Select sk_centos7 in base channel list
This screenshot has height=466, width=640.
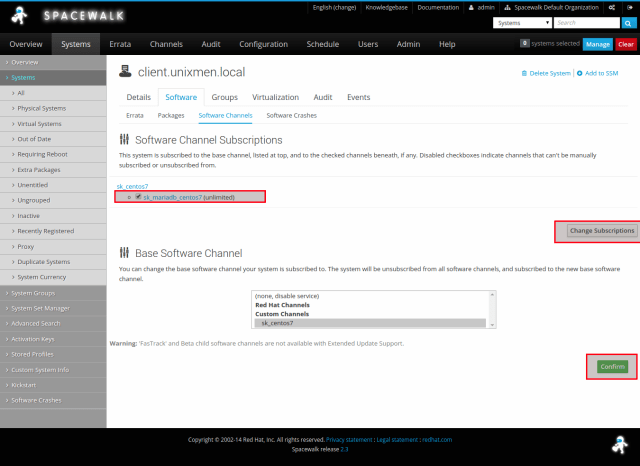tap(370, 323)
